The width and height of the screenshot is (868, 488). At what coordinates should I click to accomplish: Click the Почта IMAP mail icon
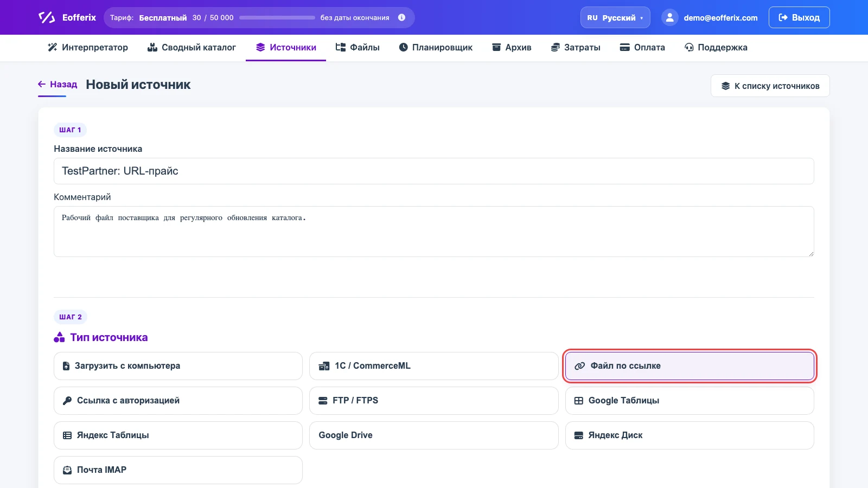tap(67, 470)
